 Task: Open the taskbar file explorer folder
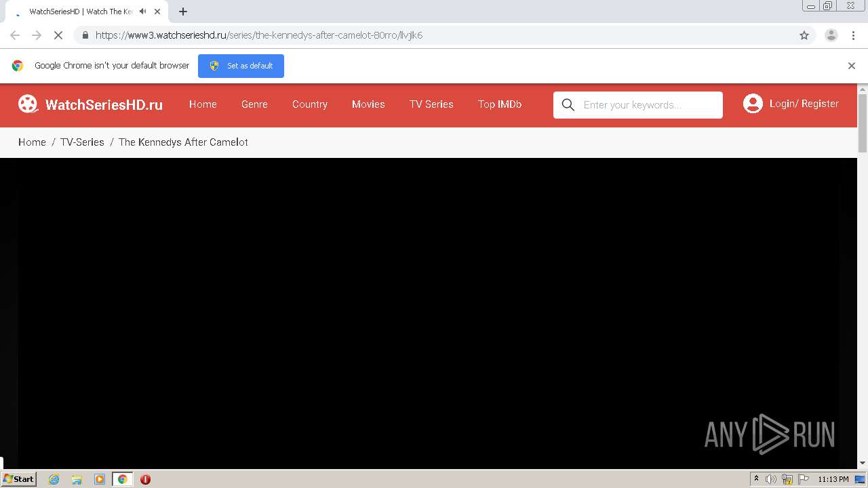click(77, 479)
